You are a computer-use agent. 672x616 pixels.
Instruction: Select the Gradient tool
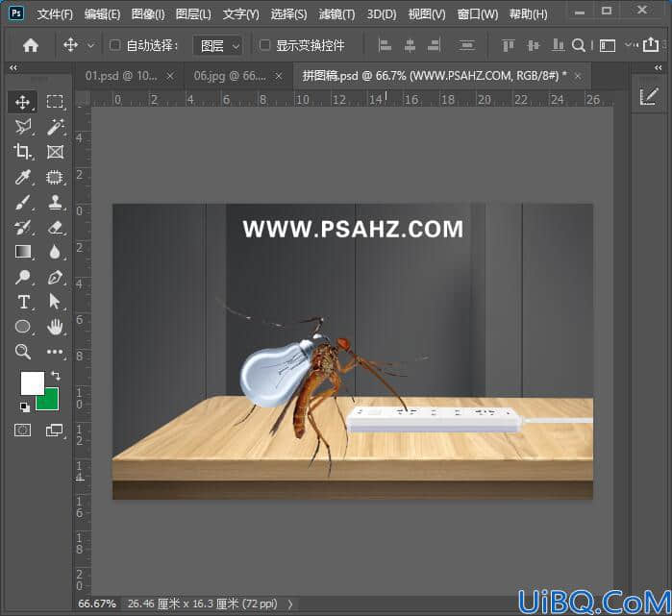click(23, 252)
